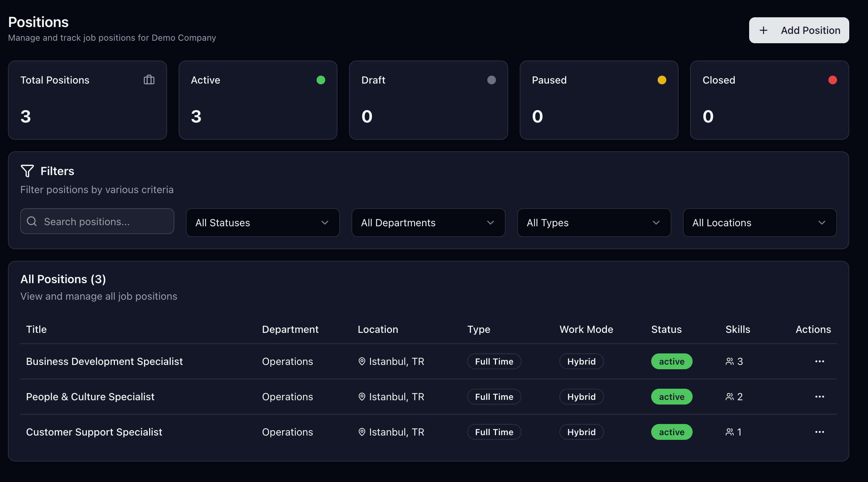Click the red Closed status dot
868x482 pixels.
(x=832, y=80)
